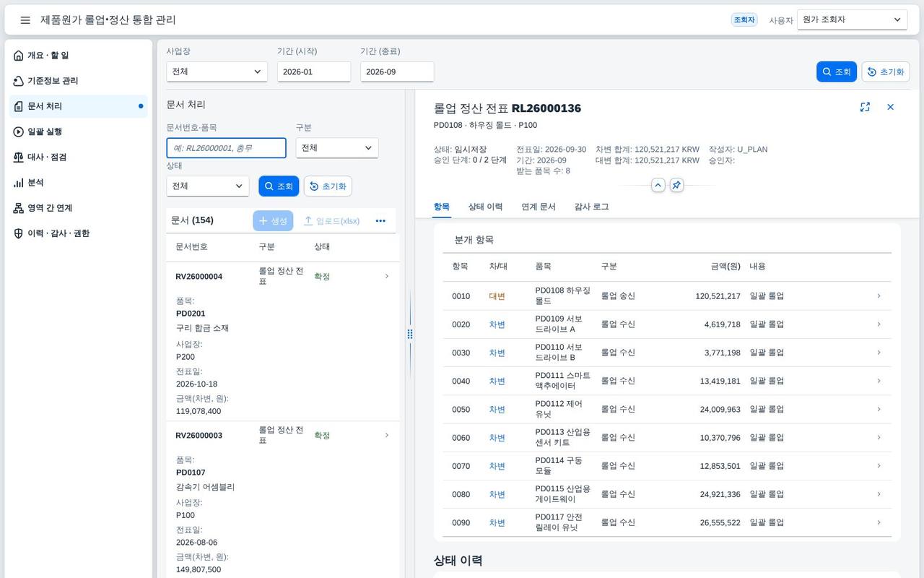Collapse the document header section

point(658,185)
